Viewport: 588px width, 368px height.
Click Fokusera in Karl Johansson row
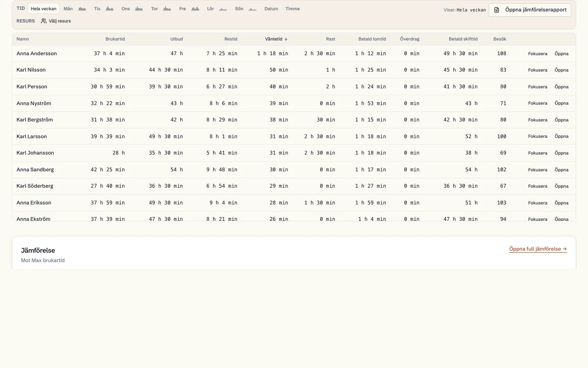(538, 153)
